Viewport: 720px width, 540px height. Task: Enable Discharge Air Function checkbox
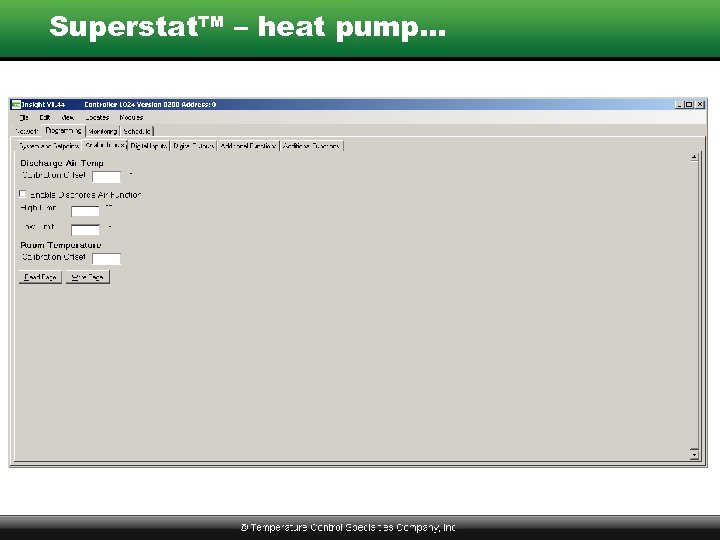point(22,194)
